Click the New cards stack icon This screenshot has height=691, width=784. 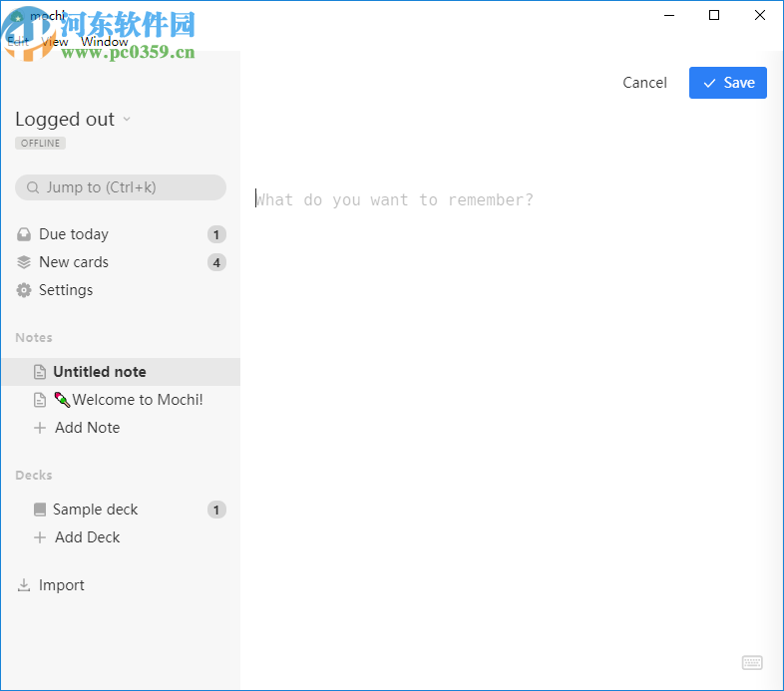tap(24, 262)
